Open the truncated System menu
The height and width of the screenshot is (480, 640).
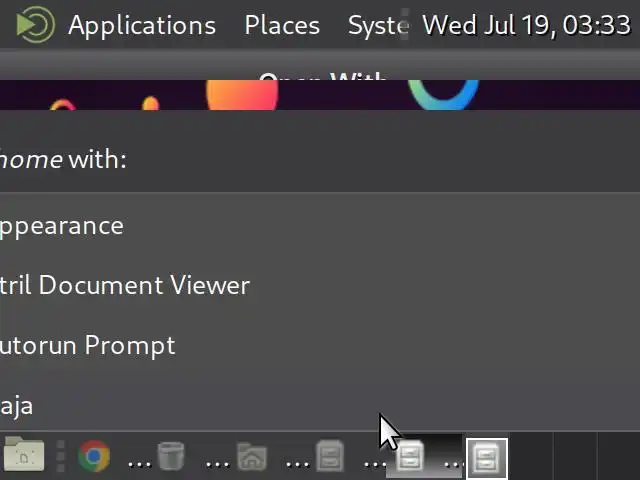[378, 25]
